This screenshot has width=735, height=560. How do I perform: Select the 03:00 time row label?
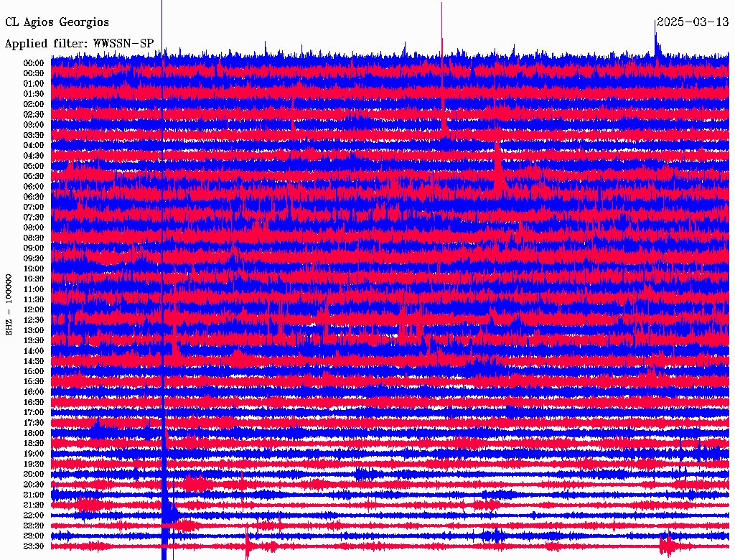coord(34,125)
